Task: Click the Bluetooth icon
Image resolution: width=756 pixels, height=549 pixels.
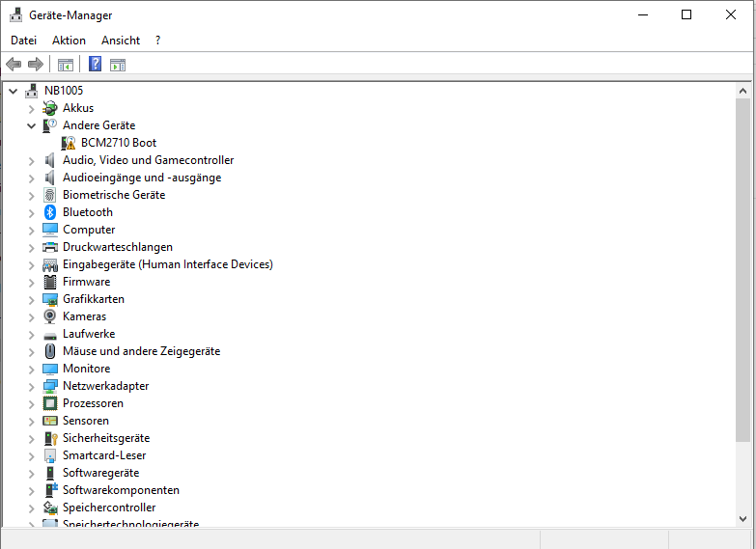Action: coord(49,212)
